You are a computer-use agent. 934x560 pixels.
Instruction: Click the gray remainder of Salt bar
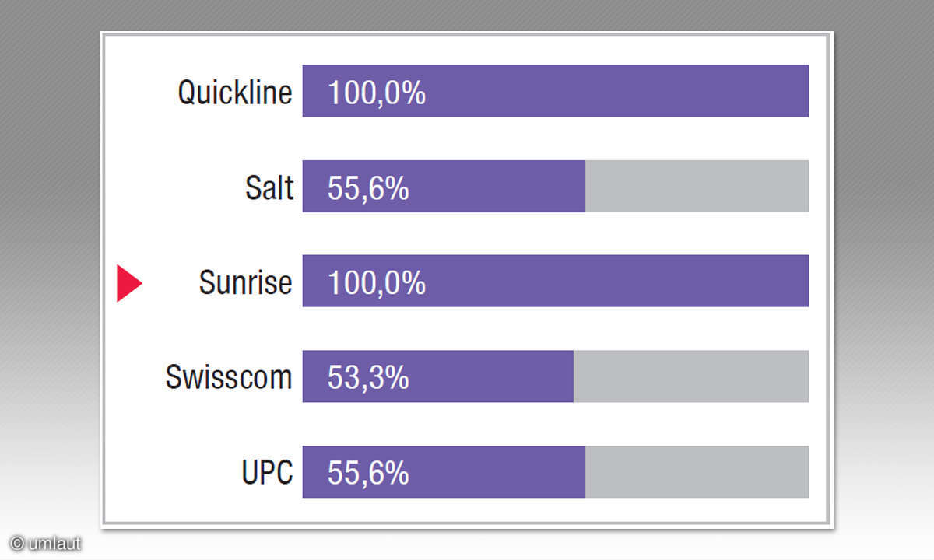coord(697,186)
